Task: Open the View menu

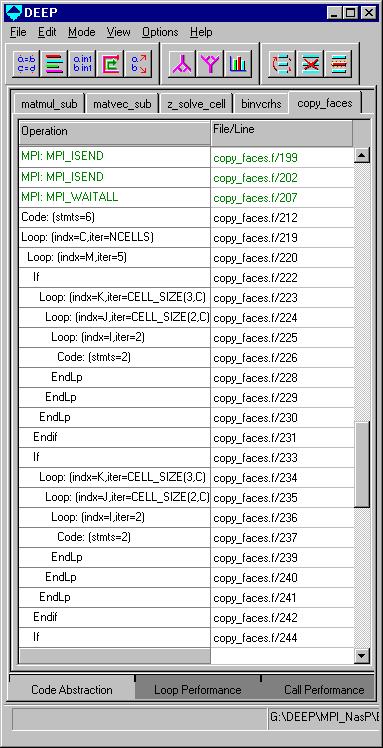Action: (x=118, y=32)
